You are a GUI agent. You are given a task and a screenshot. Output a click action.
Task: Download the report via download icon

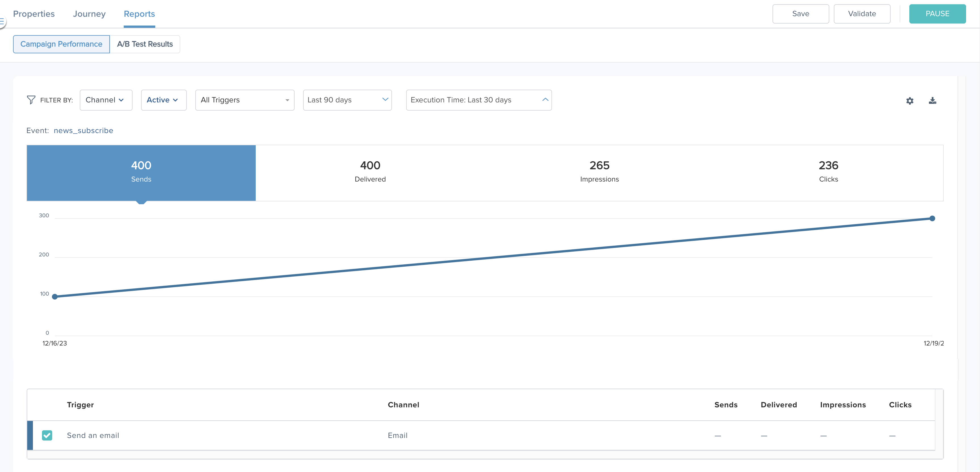pos(932,100)
